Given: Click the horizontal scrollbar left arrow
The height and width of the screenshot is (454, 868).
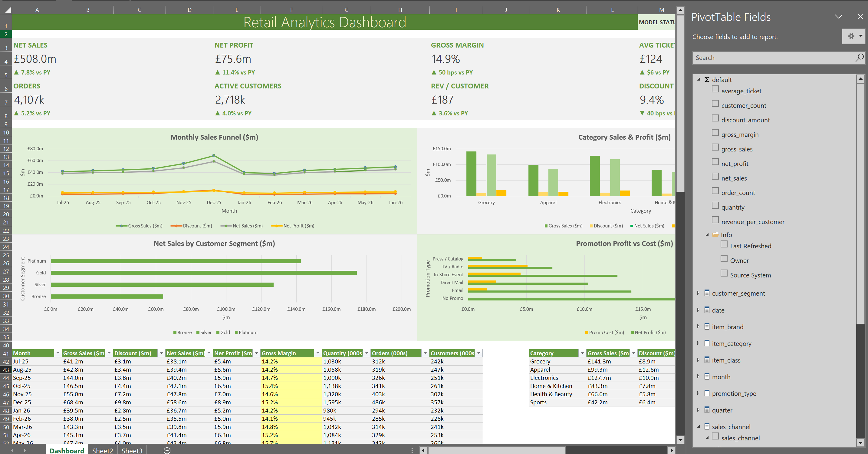Looking at the screenshot, I should 423,450.
